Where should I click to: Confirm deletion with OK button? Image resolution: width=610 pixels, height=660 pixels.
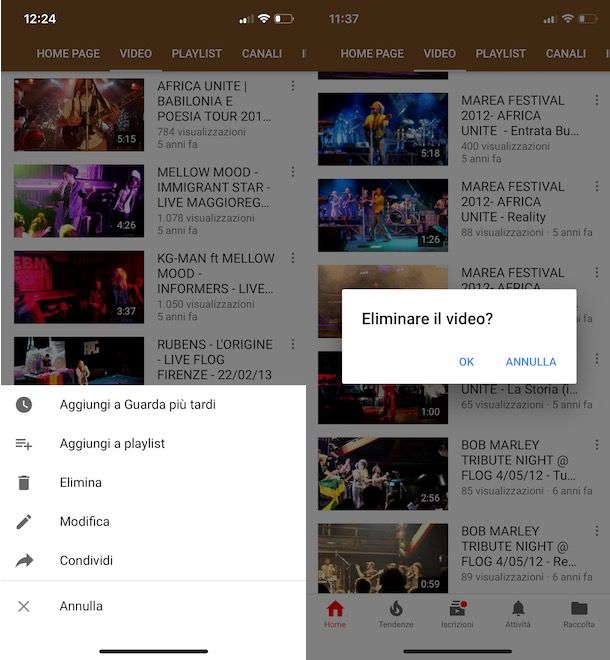point(466,362)
